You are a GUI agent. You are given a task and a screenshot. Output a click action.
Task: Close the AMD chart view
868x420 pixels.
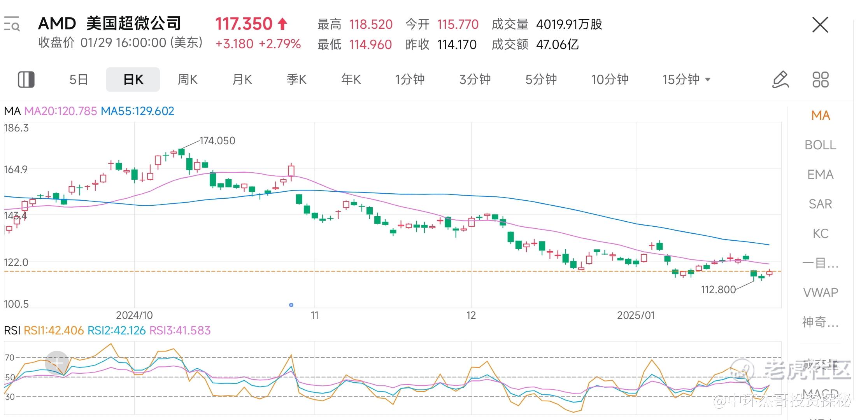click(820, 25)
